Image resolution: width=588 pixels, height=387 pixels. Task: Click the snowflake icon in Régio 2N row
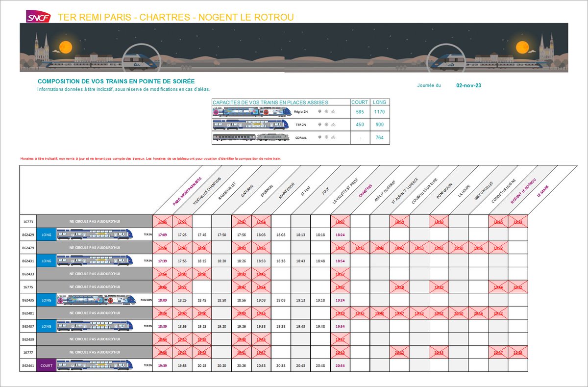click(x=326, y=111)
